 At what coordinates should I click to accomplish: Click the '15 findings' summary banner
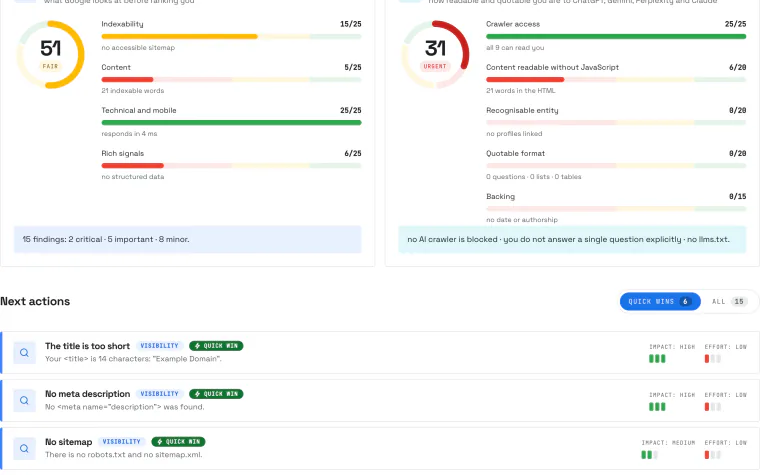tap(188, 239)
